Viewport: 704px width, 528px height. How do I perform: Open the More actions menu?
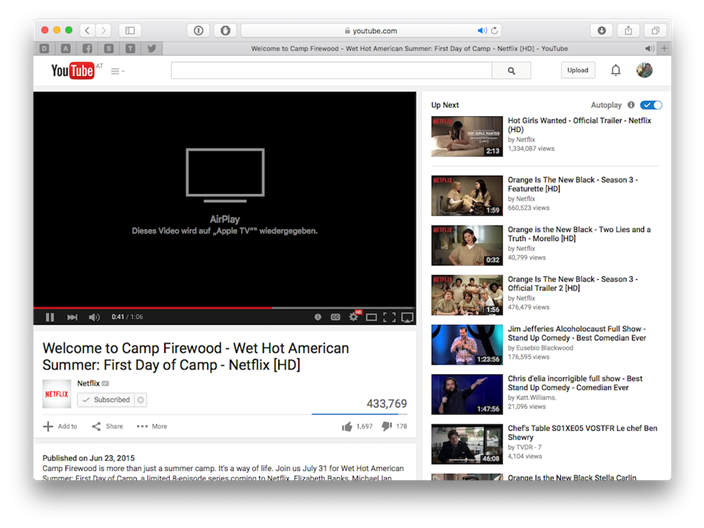tap(152, 426)
